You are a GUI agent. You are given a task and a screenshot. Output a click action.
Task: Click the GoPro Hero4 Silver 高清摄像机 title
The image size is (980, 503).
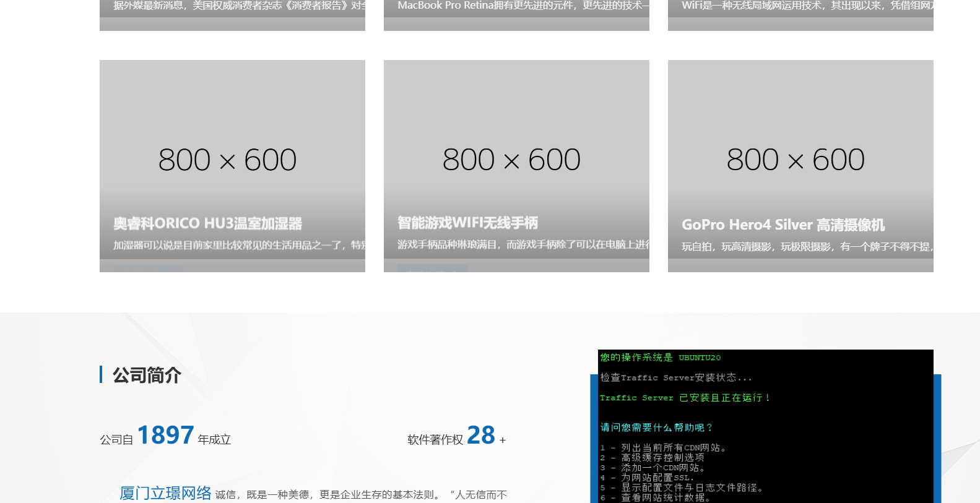click(783, 225)
